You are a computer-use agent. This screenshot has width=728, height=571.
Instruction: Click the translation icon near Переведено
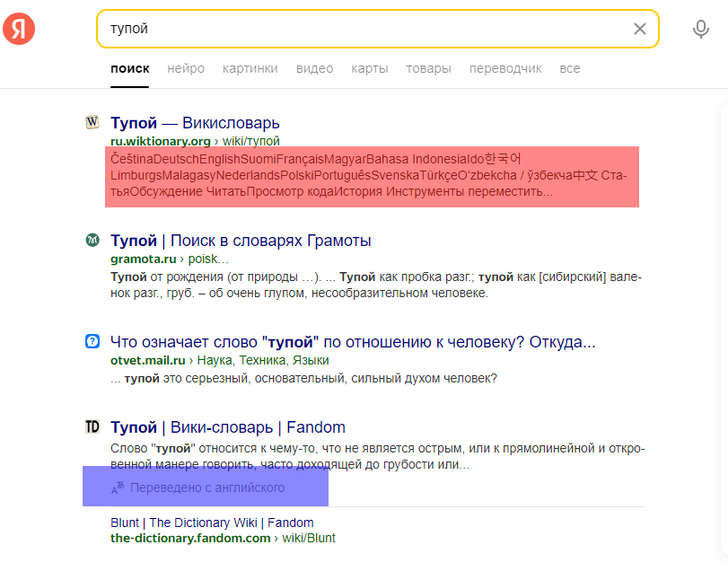(x=118, y=488)
